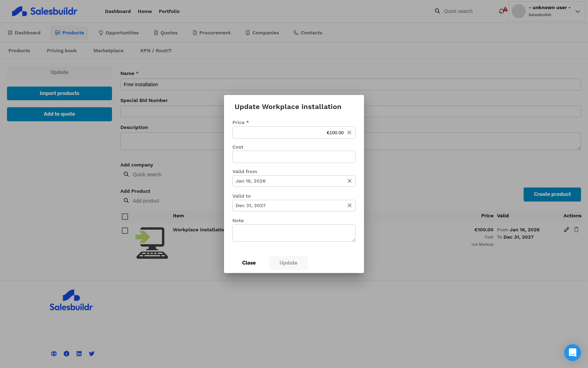The height and width of the screenshot is (368, 588).
Task: Click the sidebar Update button
Action: click(x=59, y=72)
